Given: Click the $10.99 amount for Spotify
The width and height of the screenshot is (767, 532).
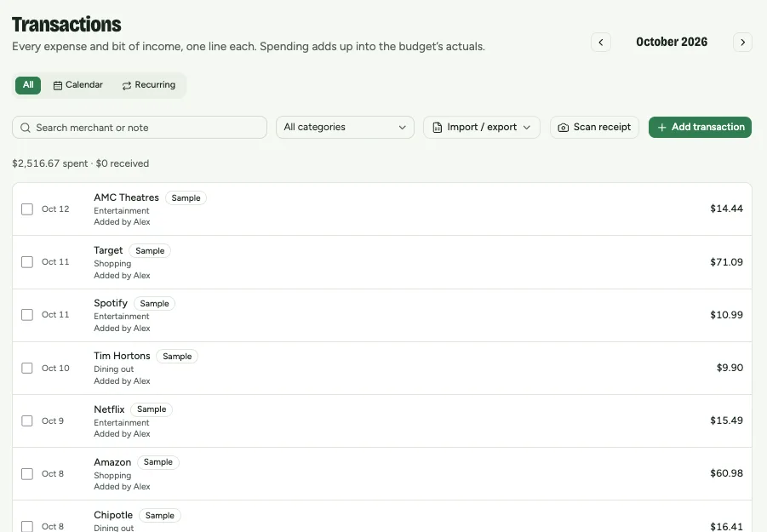Looking at the screenshot, I should pos(726,315).
